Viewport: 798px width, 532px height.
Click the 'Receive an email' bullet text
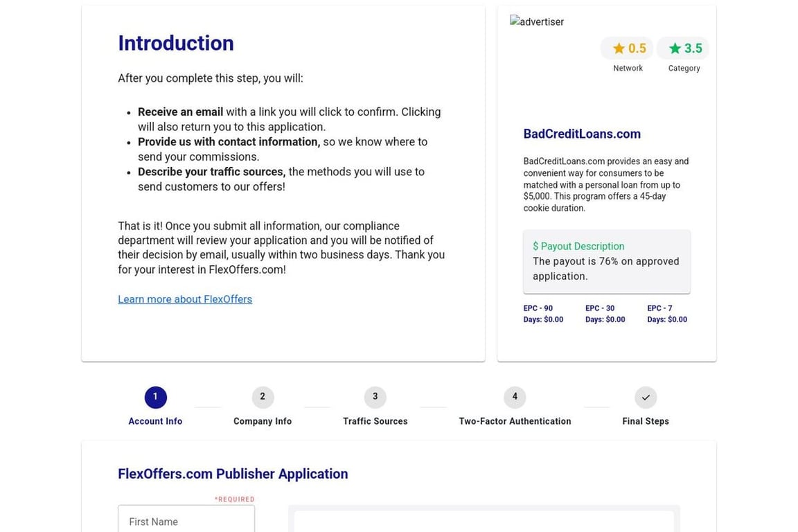click(180, 112)
